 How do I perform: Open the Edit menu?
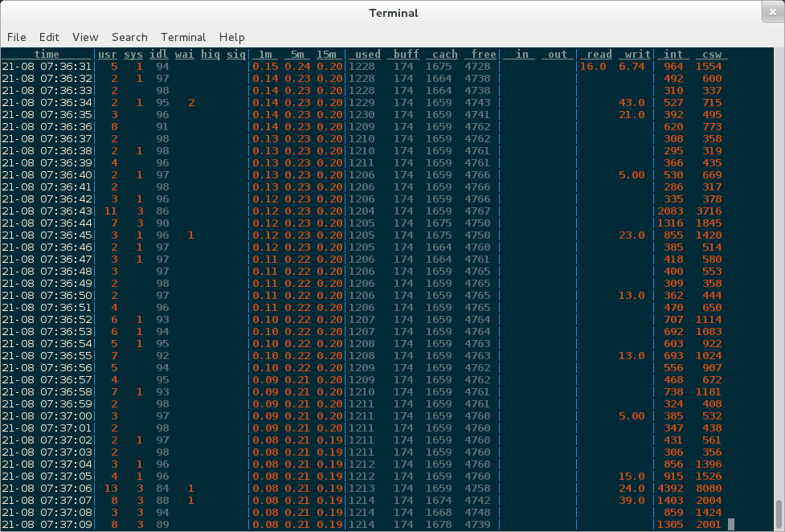(x=49, y=37)
